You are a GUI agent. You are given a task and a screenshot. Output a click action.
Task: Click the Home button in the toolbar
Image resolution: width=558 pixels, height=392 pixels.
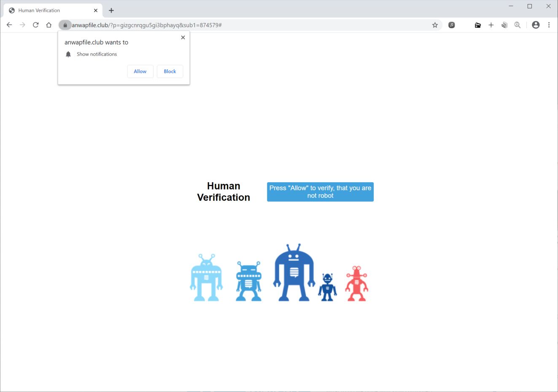click(49, 25)
